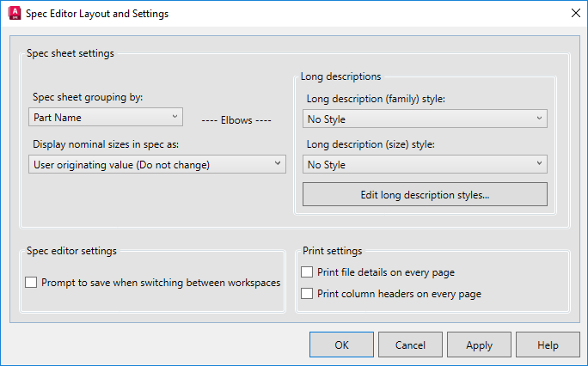This screenshot has width=588, height=366.
Task: Open Help for this dialog
Action: pos(548,345)
